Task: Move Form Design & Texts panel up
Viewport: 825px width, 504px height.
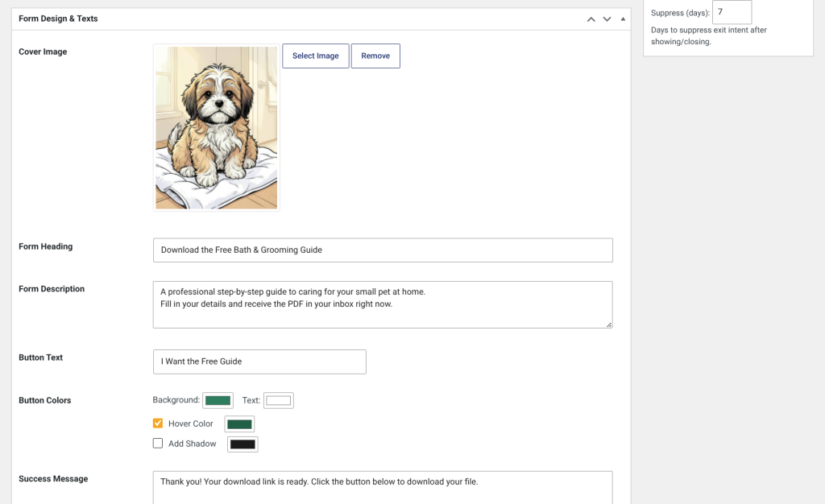Action: coord(591,19)
